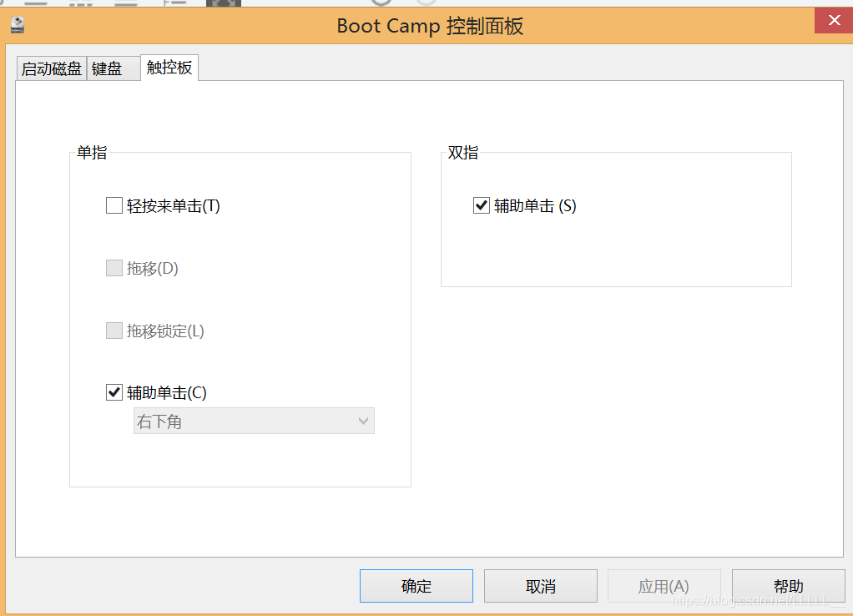Viewport: 853px width, 616px height.
Task: Enable 轻按来单击(T) checkbox
Action: coord(114,205)
